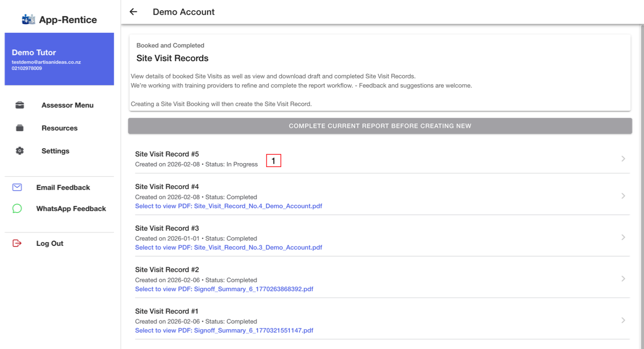This screenshot has height=349, width=644.
Task: Expand Site Visit Record #2 chevron
Action: [x=623, y=279]
